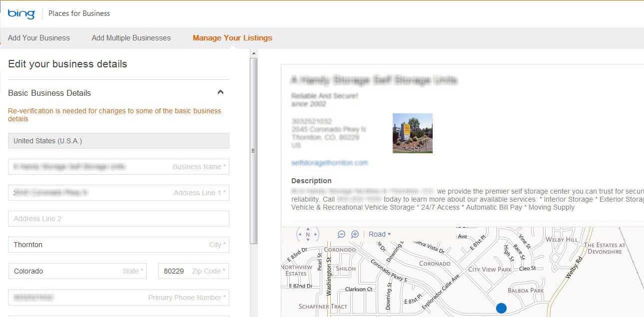Open the Road map style dropdown
644x317 pixels.
pyautogui.click(x=380, y=234)
